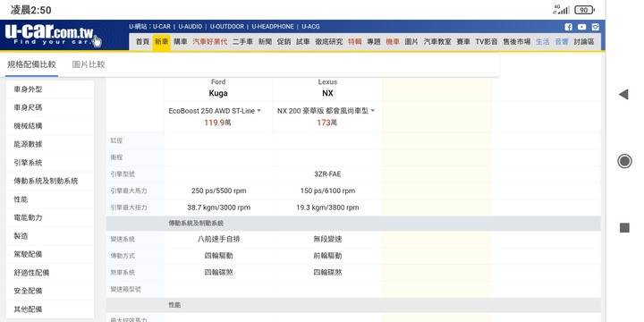Jump to 傳動系統及制動系統 in sidebar
This screenshot has height=322, width=644.
pyautogui.click(x=50, y=181)
